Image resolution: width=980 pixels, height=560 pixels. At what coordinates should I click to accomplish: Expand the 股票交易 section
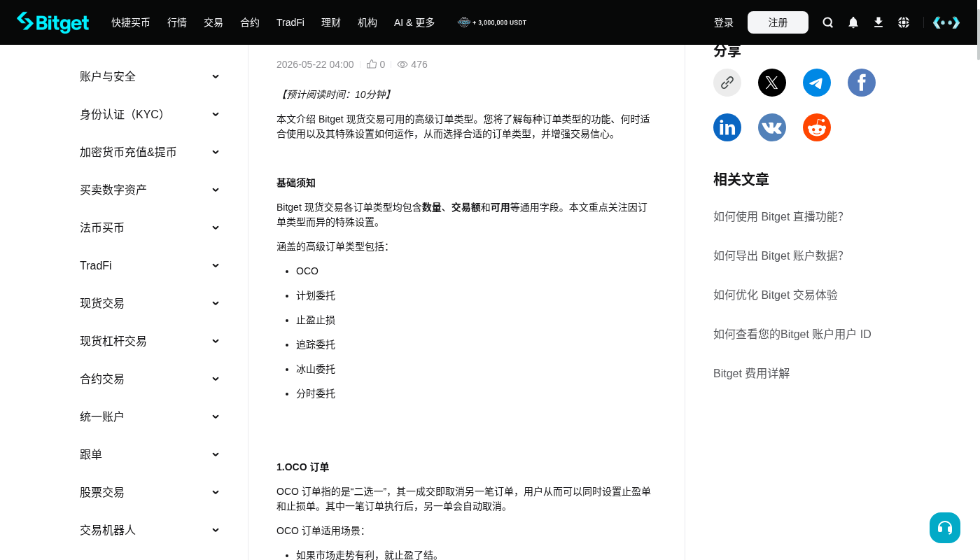150,492
